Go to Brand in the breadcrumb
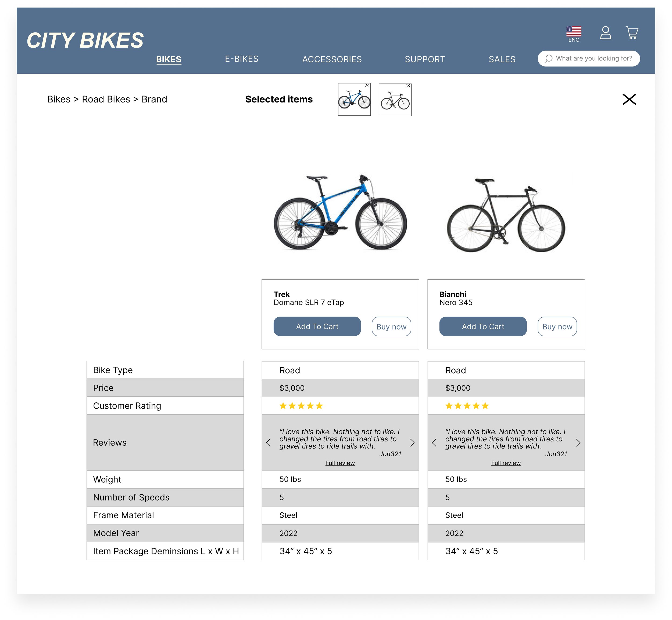The height and width of the screenshot is (620, 672). [154, 99]
